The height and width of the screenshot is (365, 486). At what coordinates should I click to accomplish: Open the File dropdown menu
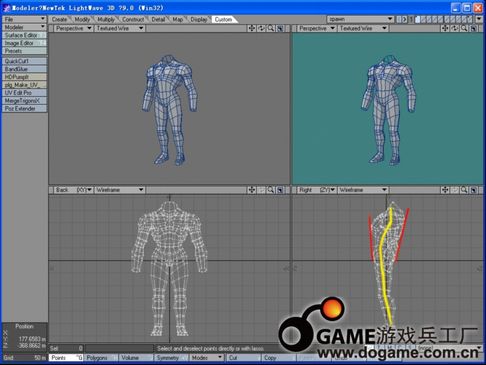point(24,19)
